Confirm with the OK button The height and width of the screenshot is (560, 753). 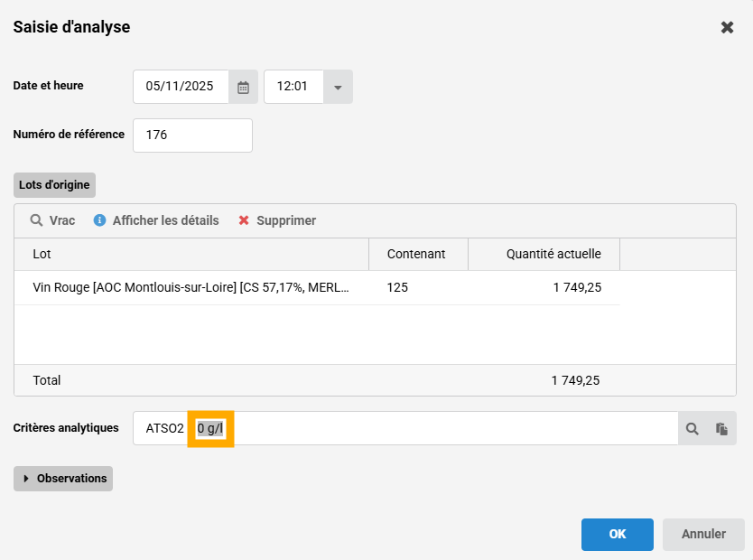(x=617, y=534)
